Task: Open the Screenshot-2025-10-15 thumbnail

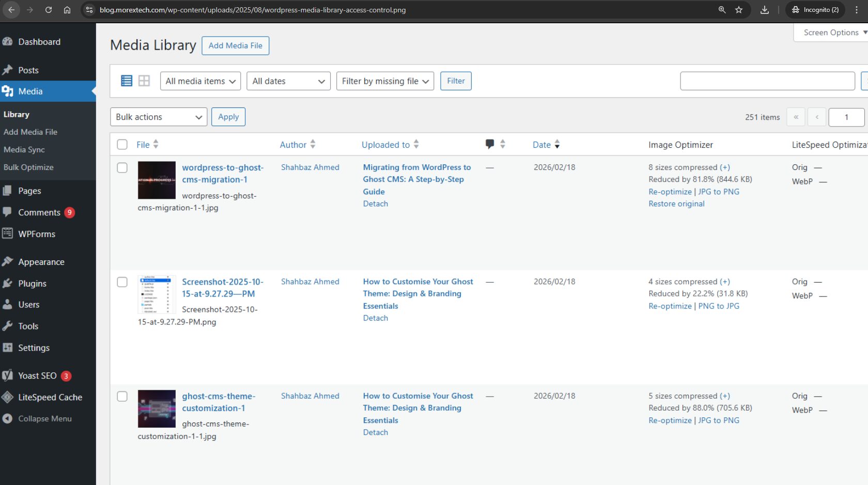Action: (x=157, y=294)
